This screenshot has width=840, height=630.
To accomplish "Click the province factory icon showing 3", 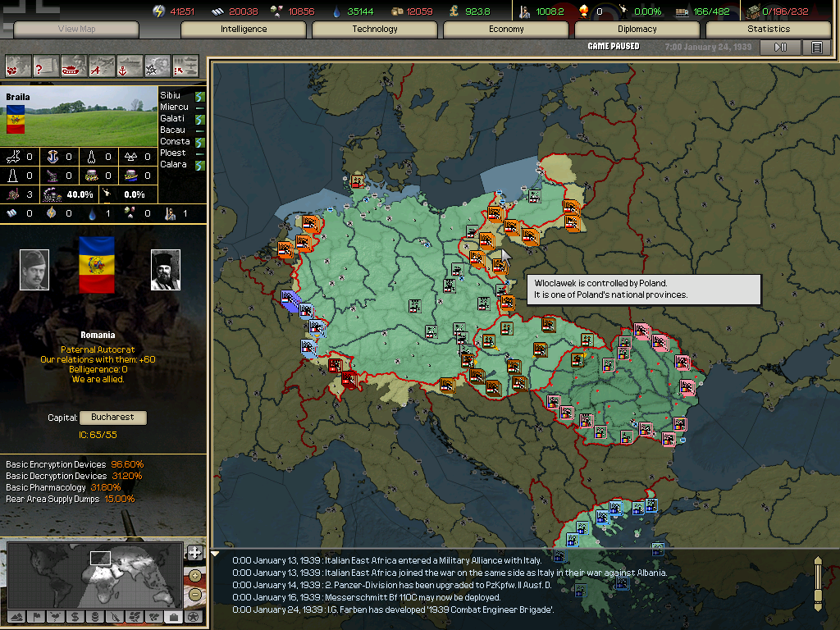I will 13,194.
